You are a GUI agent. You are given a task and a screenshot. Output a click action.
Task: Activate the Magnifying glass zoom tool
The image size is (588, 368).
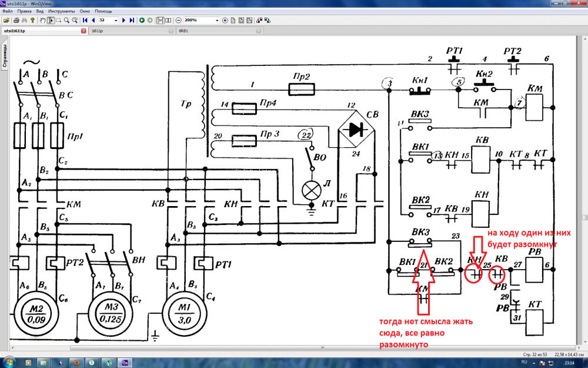coord(67,20)
